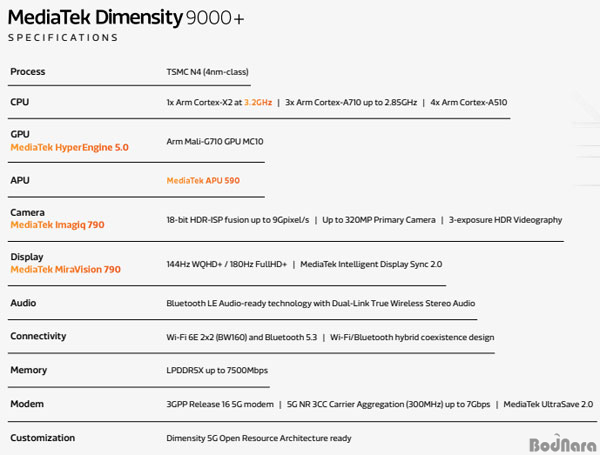
Task: Click the MediaTek UltraSave 2.0 text
Action: pos(548,404)
